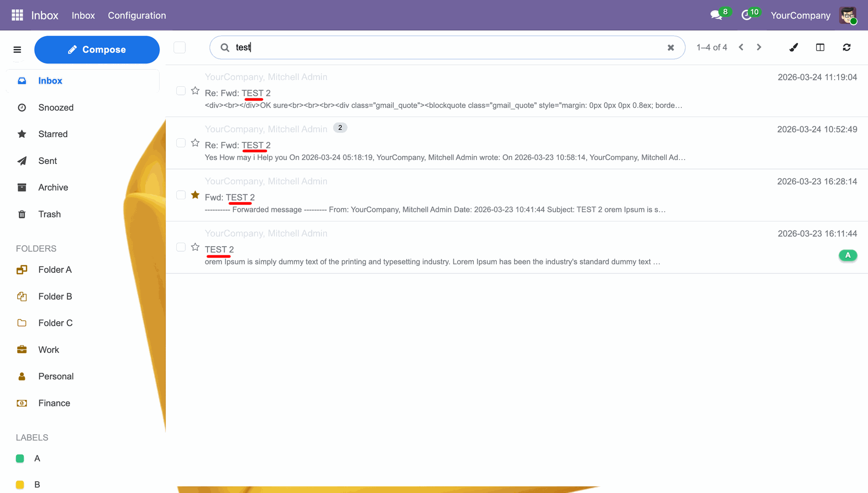Check the 10:52:49 Re: Fwd message checkbox

point(181,143)
